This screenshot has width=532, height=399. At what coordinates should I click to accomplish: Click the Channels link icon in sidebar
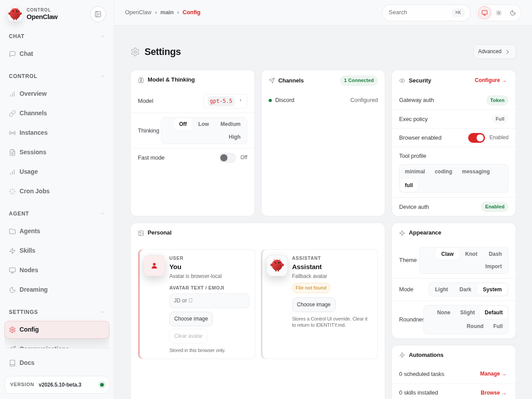[12, 113]
